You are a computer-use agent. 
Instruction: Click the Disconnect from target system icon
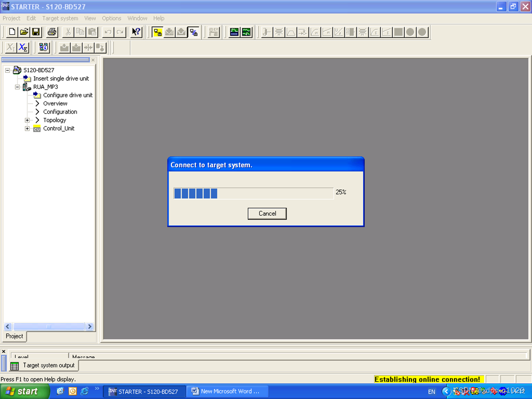click(x=193, y=32)
